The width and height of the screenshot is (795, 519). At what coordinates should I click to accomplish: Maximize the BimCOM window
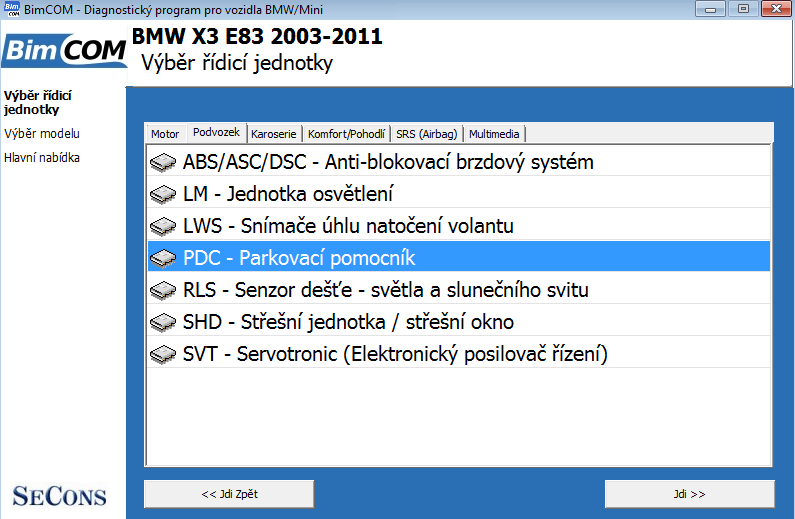point(743,9)
